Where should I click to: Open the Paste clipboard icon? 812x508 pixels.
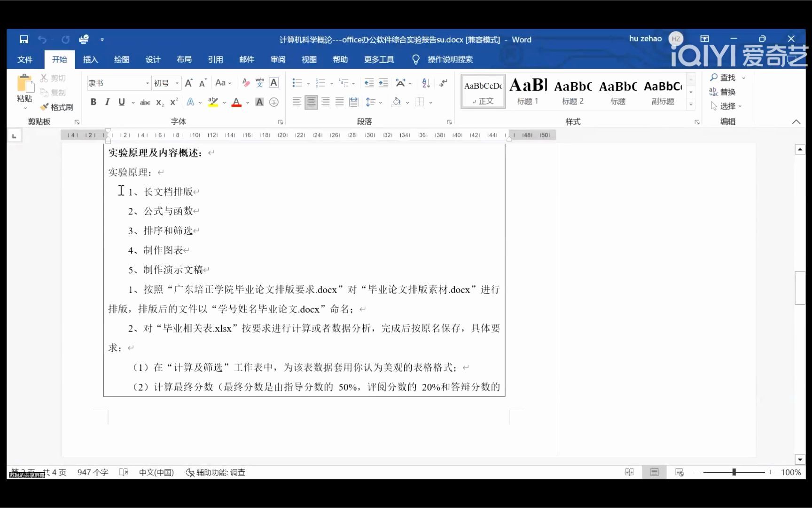pyautogui.click(x=24, y=84)
